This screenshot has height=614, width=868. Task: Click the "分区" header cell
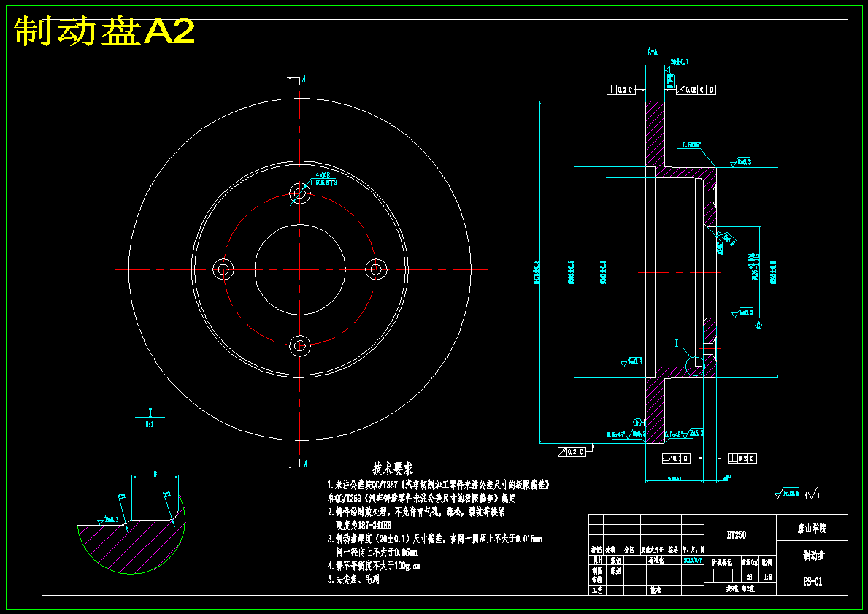coord(629,550)
